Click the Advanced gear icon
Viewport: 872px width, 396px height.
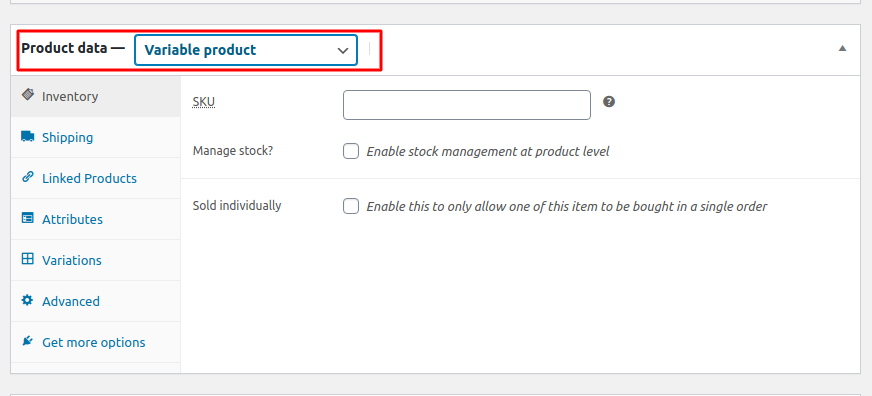tap(27, 300)
